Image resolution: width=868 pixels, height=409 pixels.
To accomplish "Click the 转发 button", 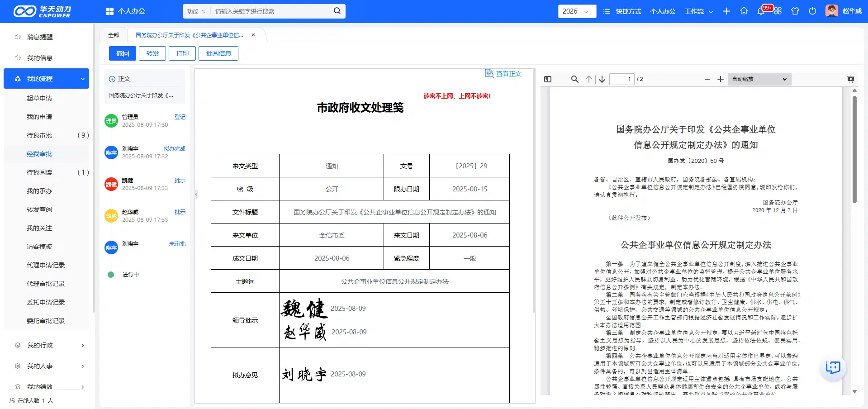I will point(152,53).
